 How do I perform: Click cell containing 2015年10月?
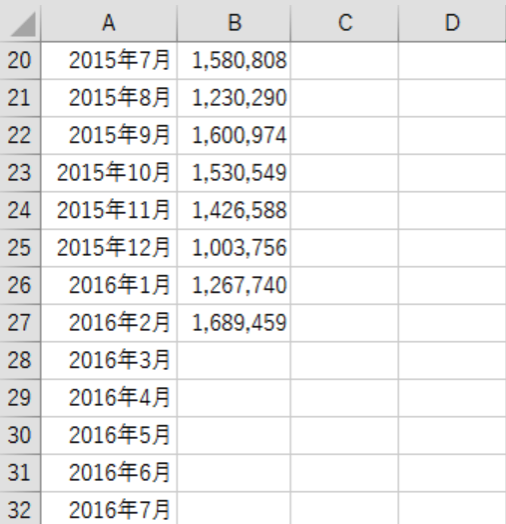pos(109,173)
